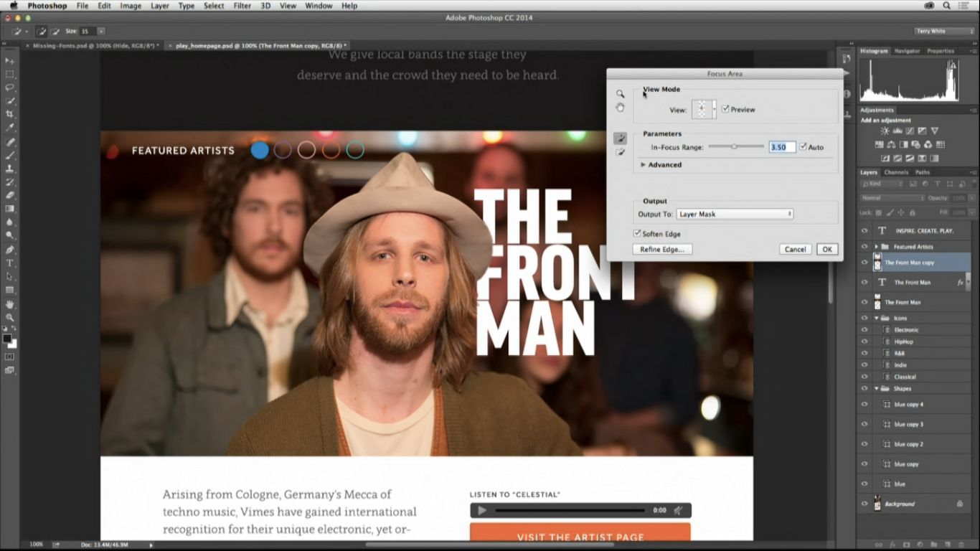The width and height of the screenshot is (980, 551).
Task: Pick the Hand tool in Focus Area dialog
Action: click(621, 108)
